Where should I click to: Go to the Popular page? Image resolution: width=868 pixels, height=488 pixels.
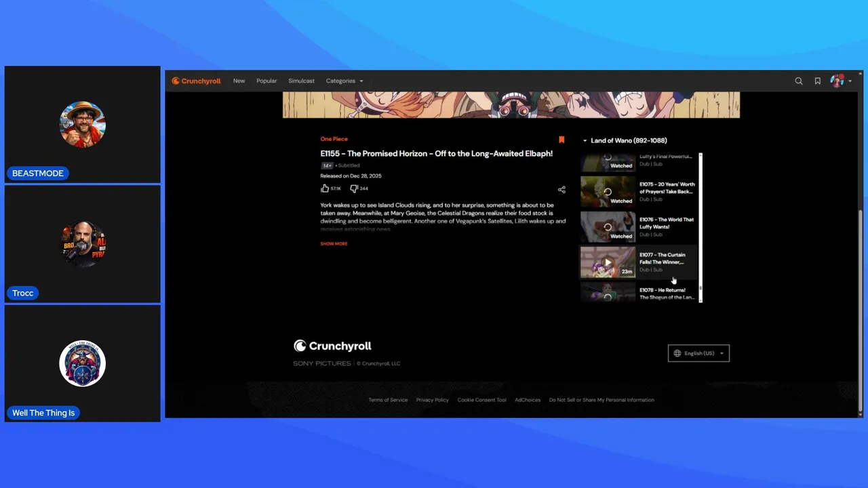click(x=267, y=81)
